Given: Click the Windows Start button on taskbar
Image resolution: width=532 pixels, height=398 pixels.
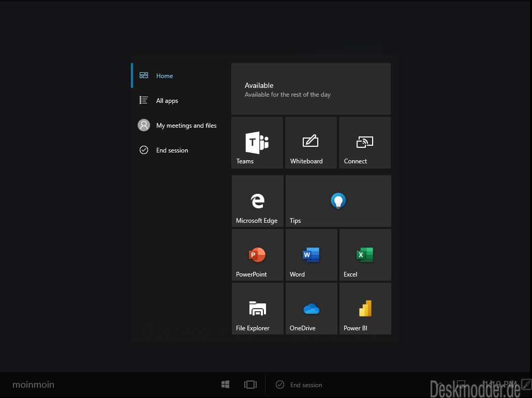Looking at the screenshot, I should [225, 385].
